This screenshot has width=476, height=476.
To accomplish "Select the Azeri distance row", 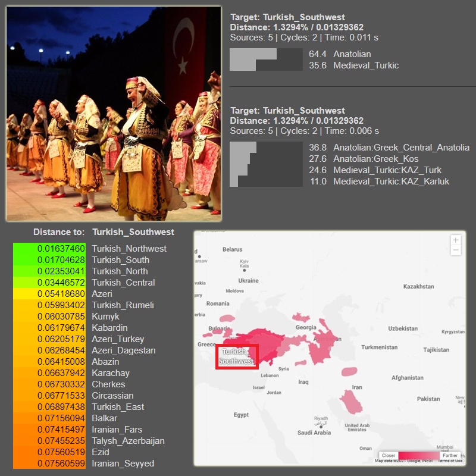I will (102, 294).
